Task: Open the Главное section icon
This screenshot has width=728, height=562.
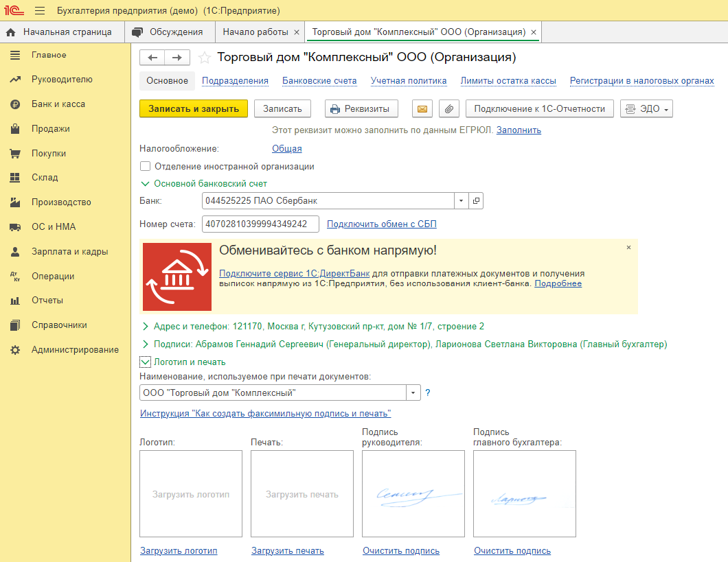Action: (15, 55)
